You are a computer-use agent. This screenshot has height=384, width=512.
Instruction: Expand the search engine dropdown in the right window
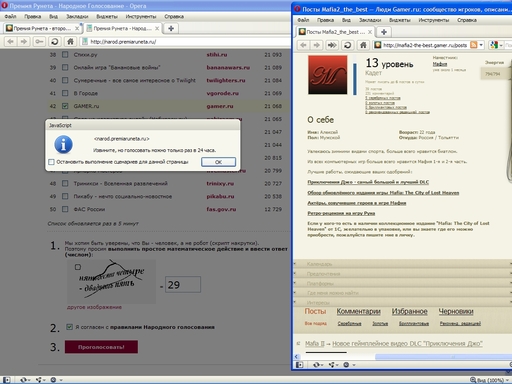pos(501,45)
